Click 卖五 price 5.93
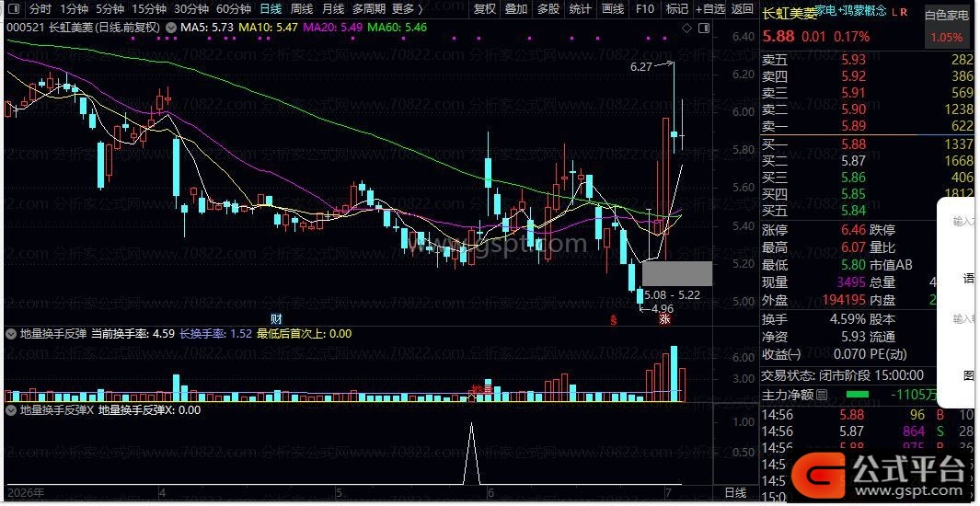Screen dimensions: 980x506 coord(853,61)
